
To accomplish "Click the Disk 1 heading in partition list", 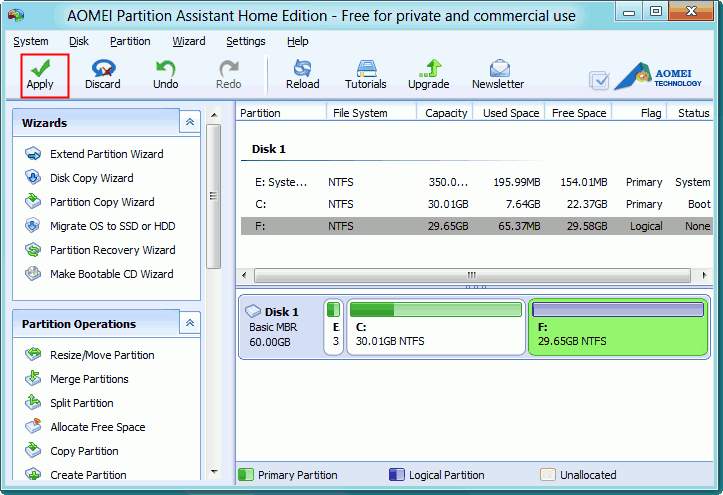I will pos(268,149).
